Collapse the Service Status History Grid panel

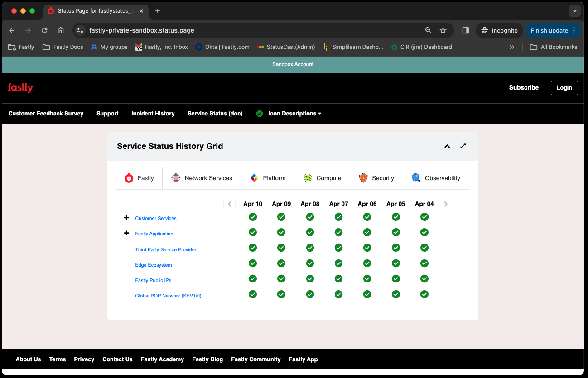[447, 146]
